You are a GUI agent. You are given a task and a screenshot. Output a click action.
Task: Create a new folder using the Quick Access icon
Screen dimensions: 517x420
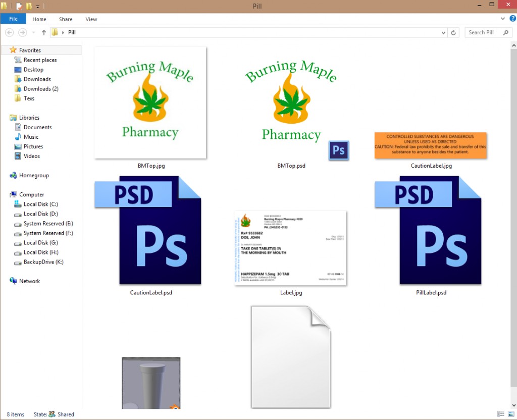click(29, 6)
